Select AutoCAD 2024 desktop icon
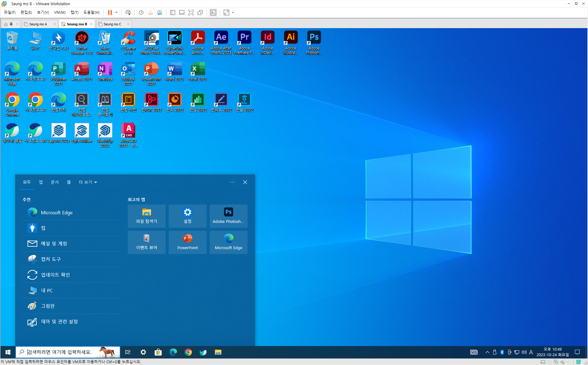Image resolution: width=588 pixels, height=365 pixels. 128,135
